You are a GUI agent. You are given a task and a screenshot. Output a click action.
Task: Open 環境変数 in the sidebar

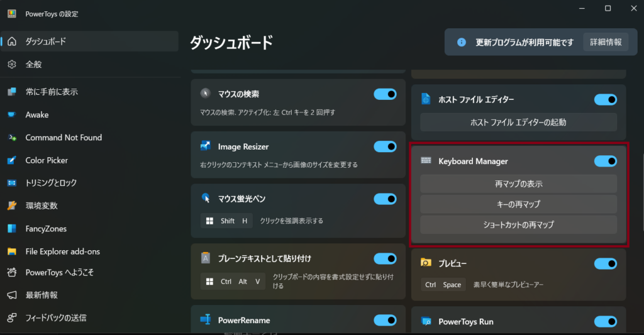click(89, 206)
